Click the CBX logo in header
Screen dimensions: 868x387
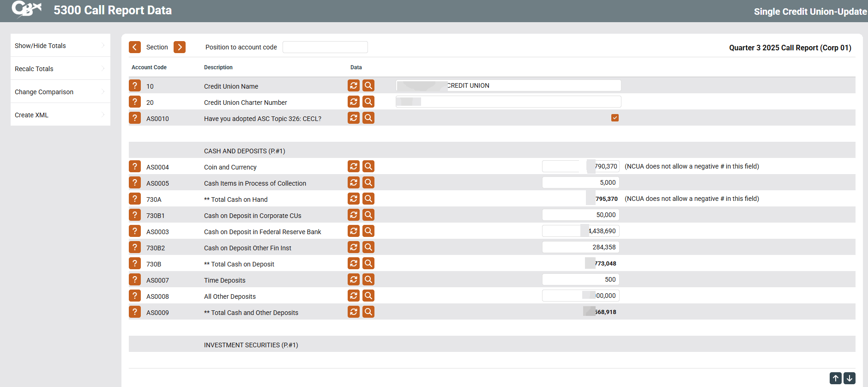tap(26, 9)
